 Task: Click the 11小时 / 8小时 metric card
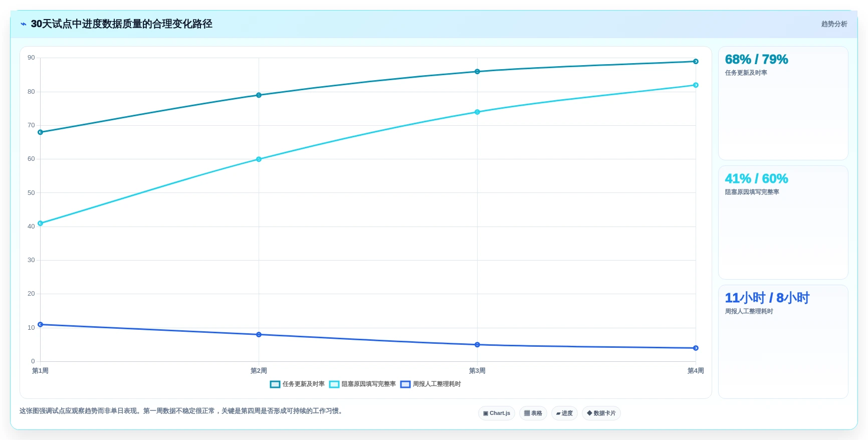pyautogui.click(x=783, y=342)
